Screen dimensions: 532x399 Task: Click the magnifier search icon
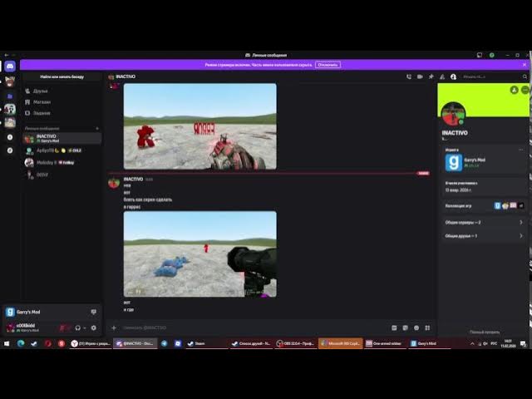pyautogui.click(x=525, y=77)
